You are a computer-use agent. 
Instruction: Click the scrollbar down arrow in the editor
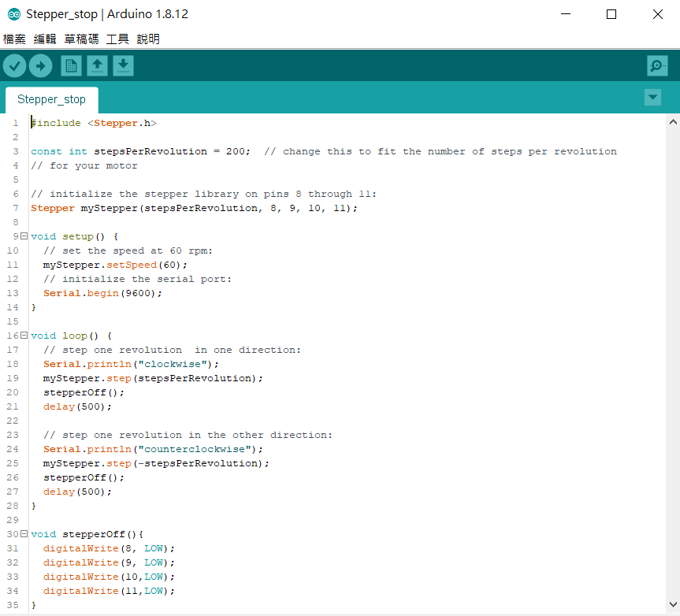[672, 605]
